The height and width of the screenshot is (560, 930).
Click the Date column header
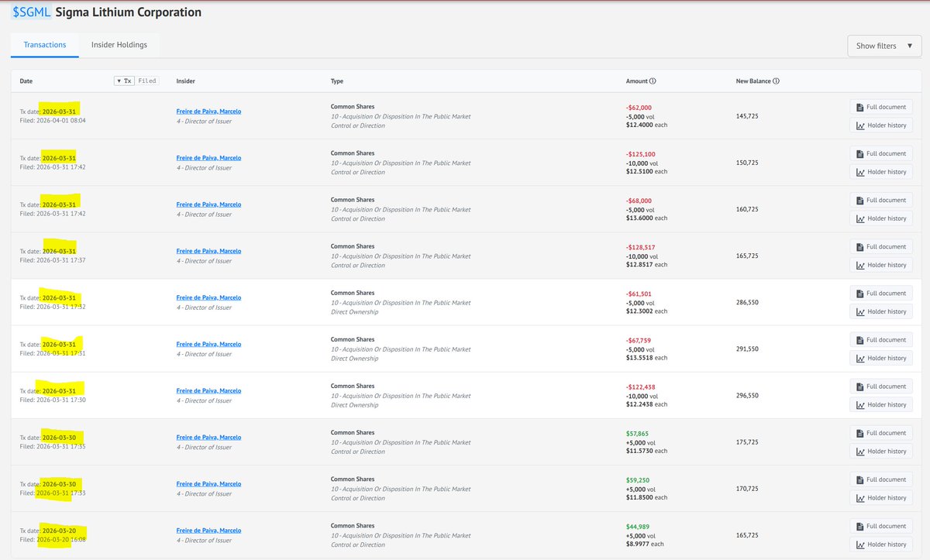(26, 81)
